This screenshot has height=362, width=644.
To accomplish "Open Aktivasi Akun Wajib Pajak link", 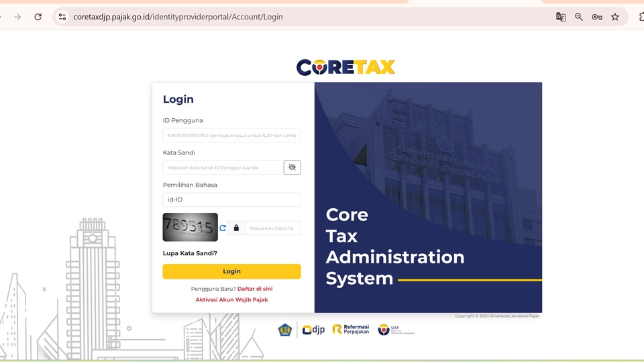I will (x=231, y=300).
